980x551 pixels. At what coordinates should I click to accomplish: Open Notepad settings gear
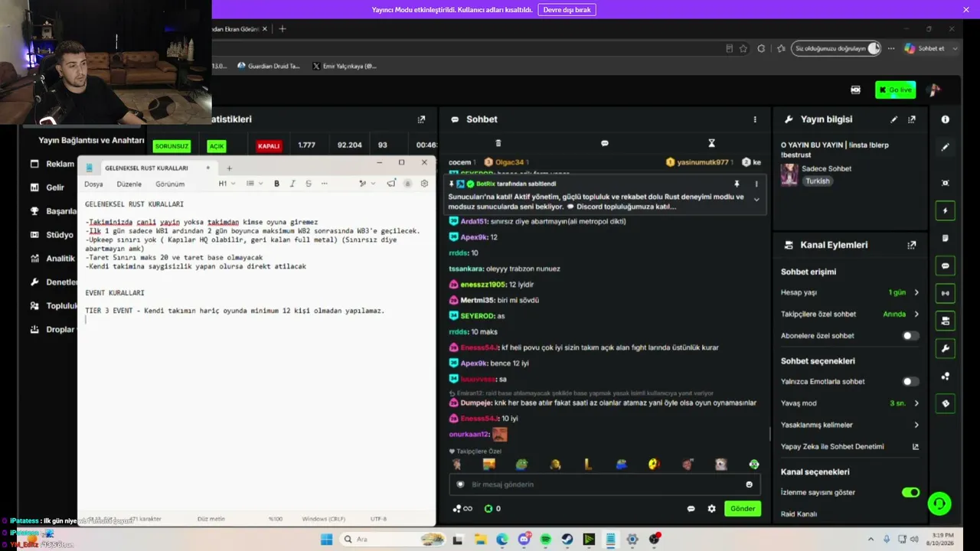pos(424,184)
